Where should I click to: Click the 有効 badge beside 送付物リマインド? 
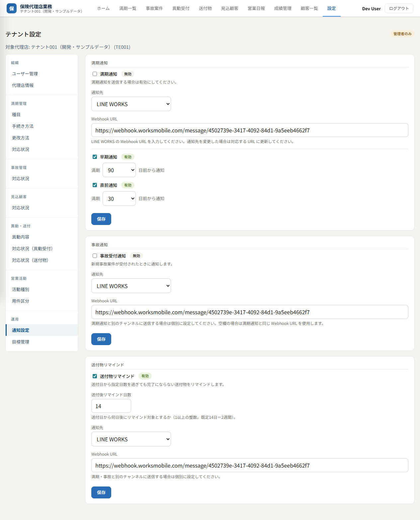[145, 376]
